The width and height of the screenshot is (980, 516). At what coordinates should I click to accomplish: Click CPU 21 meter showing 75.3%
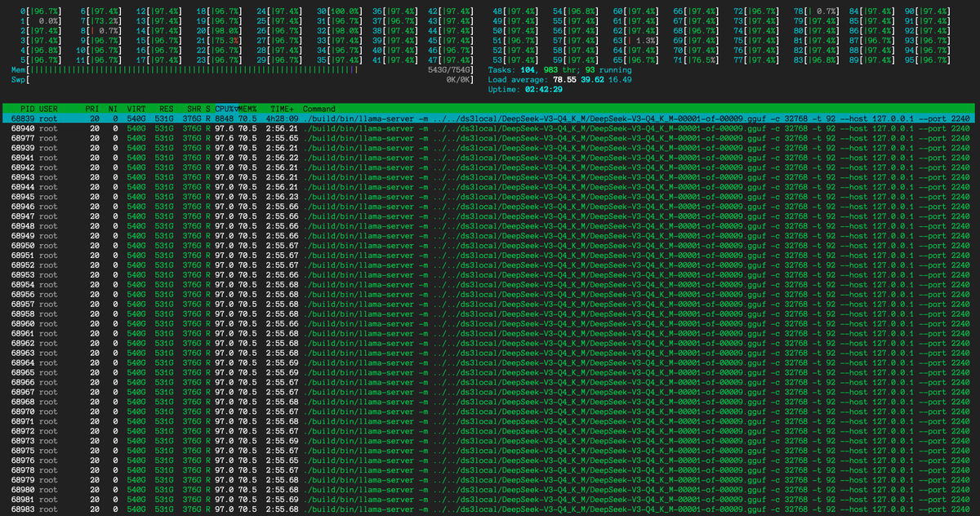(218, 41)
